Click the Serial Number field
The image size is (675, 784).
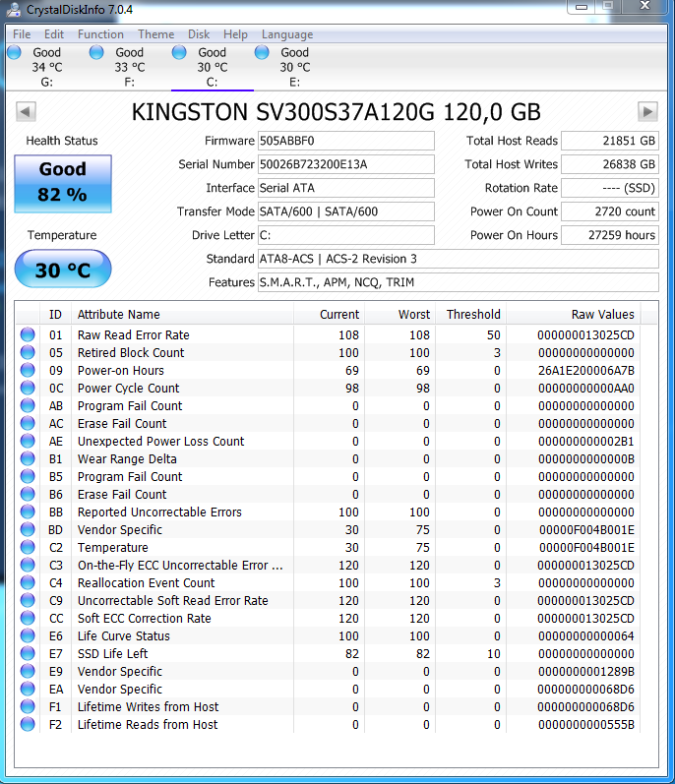click(345, 164)
